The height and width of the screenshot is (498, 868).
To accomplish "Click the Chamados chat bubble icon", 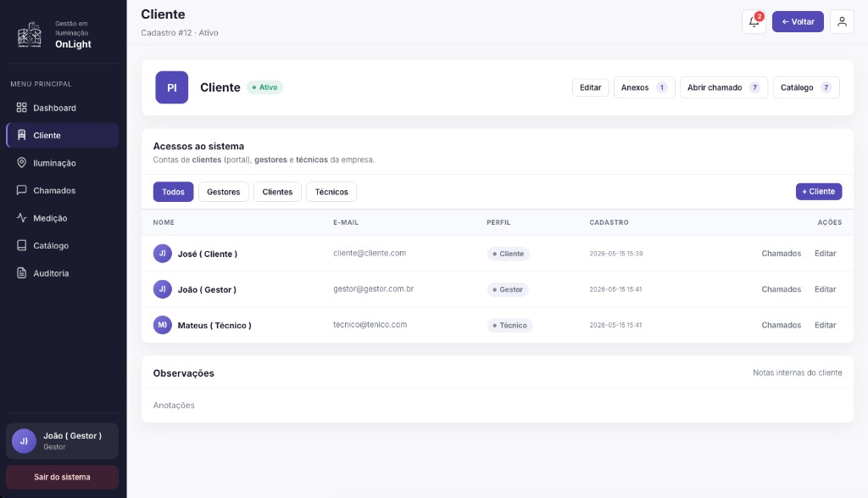I will [21, 190].
